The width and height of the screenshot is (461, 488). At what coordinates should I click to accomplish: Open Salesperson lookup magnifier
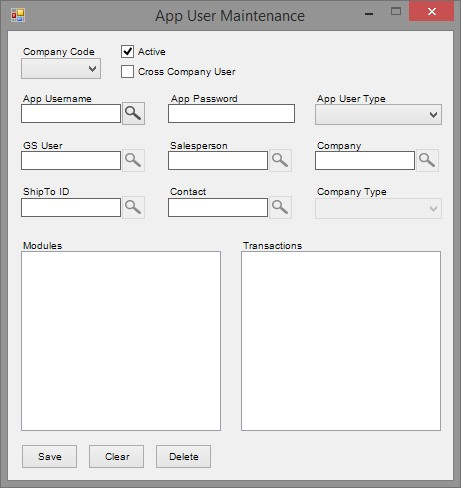(280, 161)
